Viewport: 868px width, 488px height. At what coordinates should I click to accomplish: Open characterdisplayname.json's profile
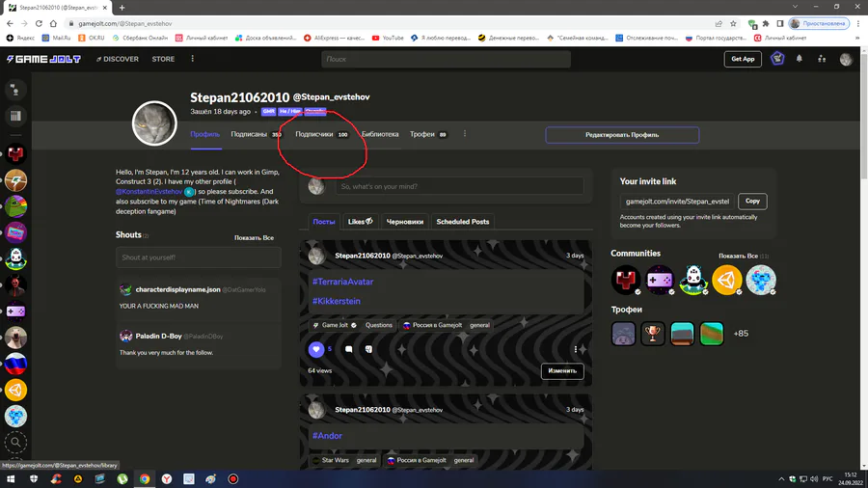177,289
